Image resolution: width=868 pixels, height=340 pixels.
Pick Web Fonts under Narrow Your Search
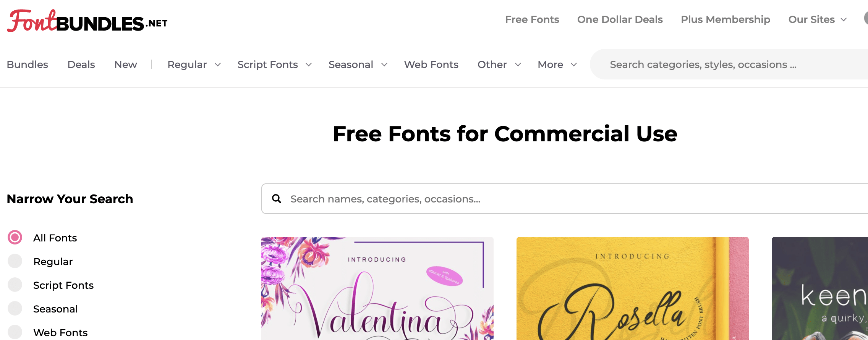pyautogui.click(x=15, y=332)
